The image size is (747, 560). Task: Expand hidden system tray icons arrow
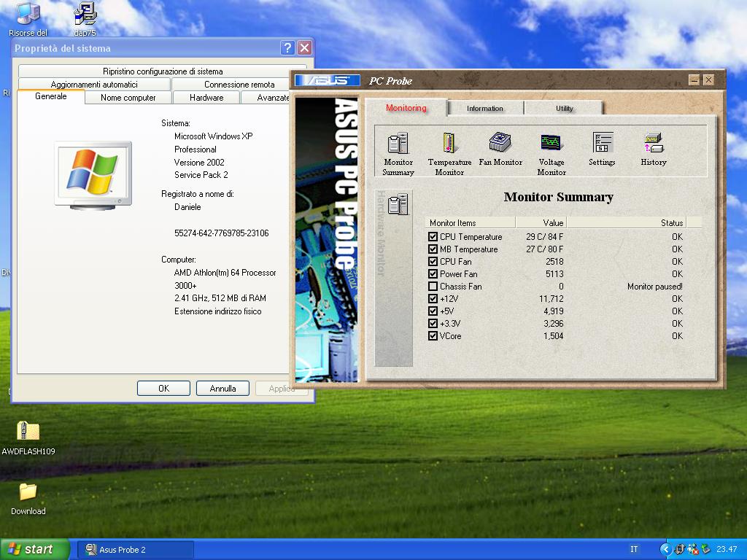click(665, 549)
